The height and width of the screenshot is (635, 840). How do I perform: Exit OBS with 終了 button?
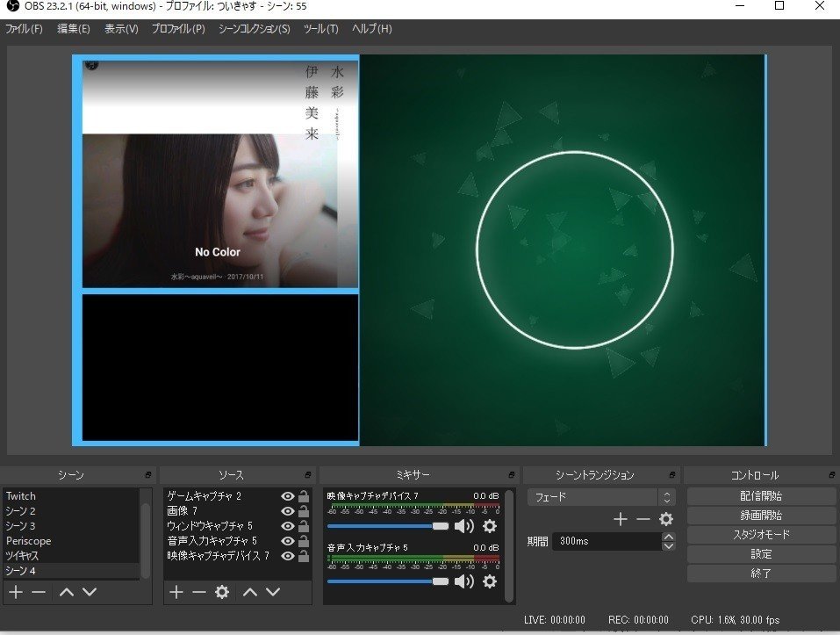[761, 574]
